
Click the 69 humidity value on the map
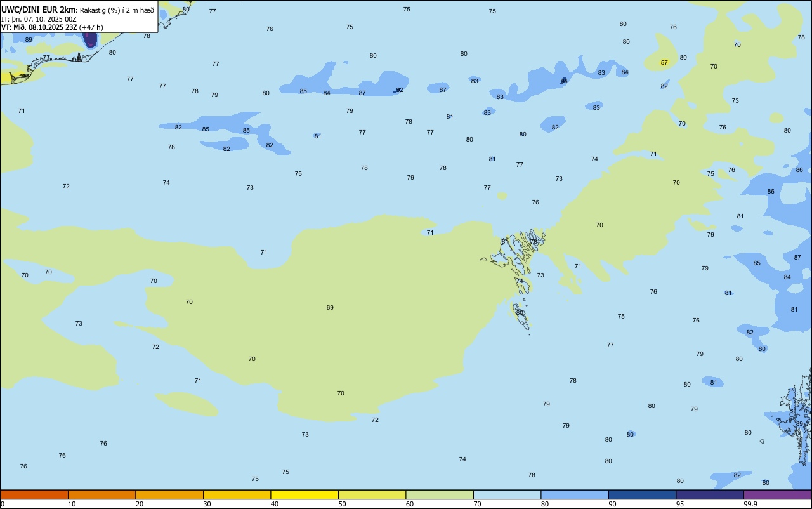click(330, 307)
